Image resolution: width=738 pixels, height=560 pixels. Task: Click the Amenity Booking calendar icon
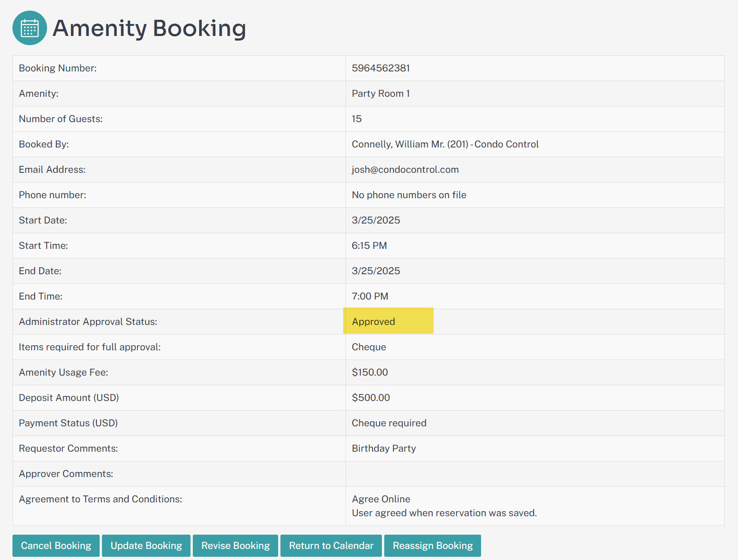(x=30, y=28)
